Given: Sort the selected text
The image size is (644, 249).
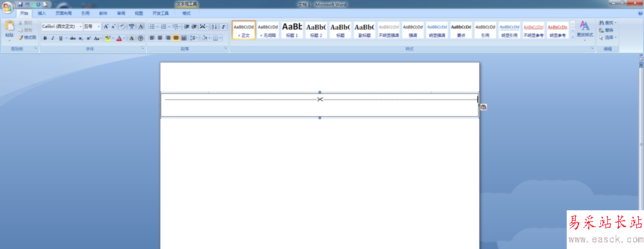Looking at the screenshot, I should coord(214,26).
